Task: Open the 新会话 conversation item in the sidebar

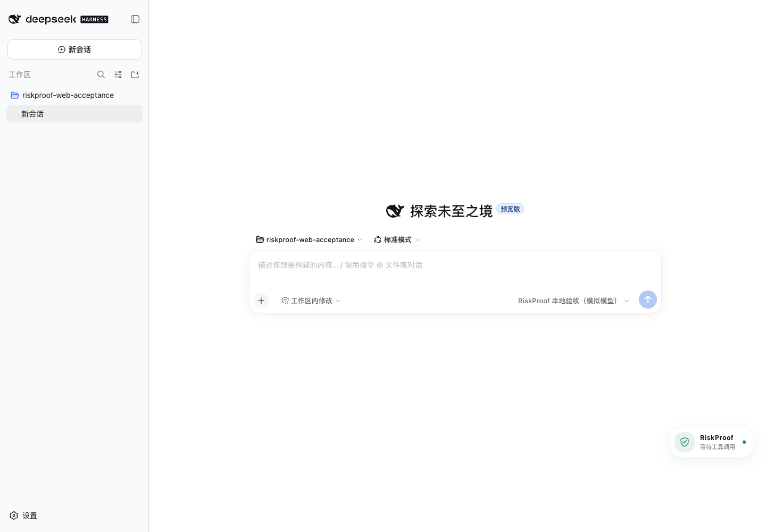Action: (74, 114)
